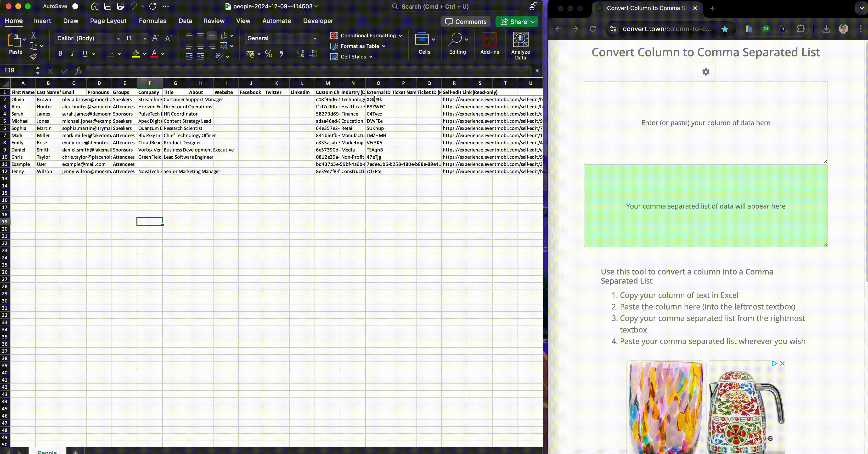Toggle Italic formatting
The height and width of the screenshot is (454, 868).
point(72,54)
